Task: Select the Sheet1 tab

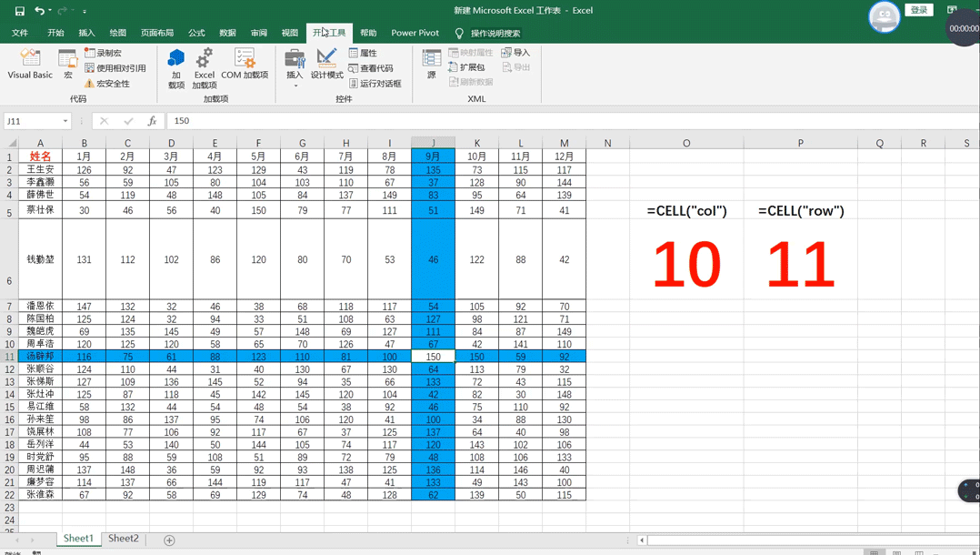Action: [78, 538]
